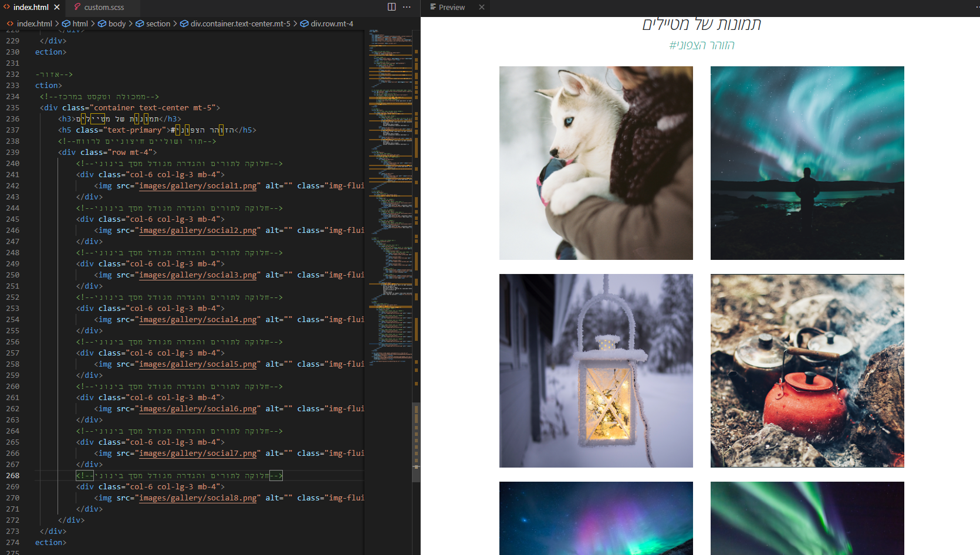Open link images/gallery/social2.png
Image resolution: width=980 pixels, height=555 pixels.
tap(198, 231)
